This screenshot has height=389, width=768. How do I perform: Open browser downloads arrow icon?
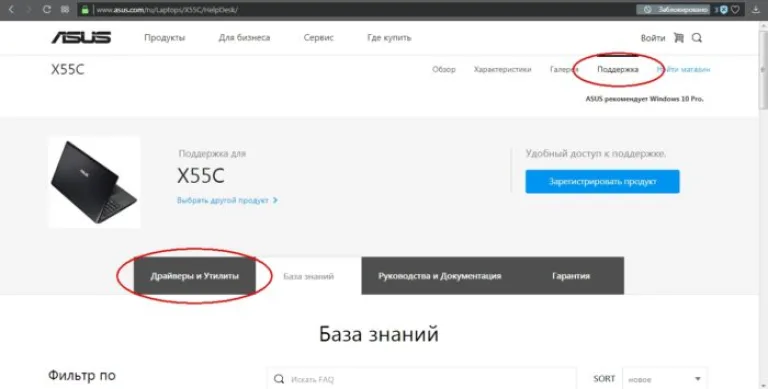756,9
